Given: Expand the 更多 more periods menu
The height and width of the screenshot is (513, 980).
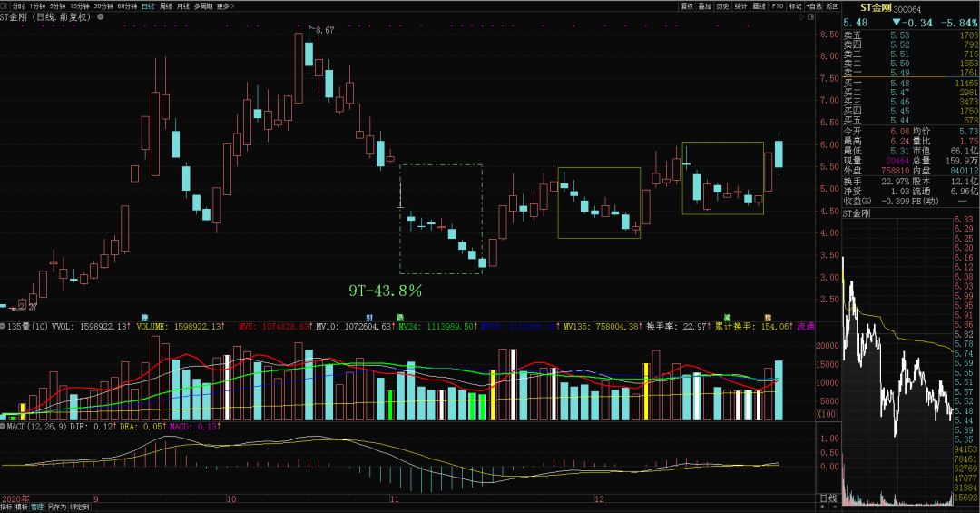Looking at the screenshot, I should pos(225,6).
